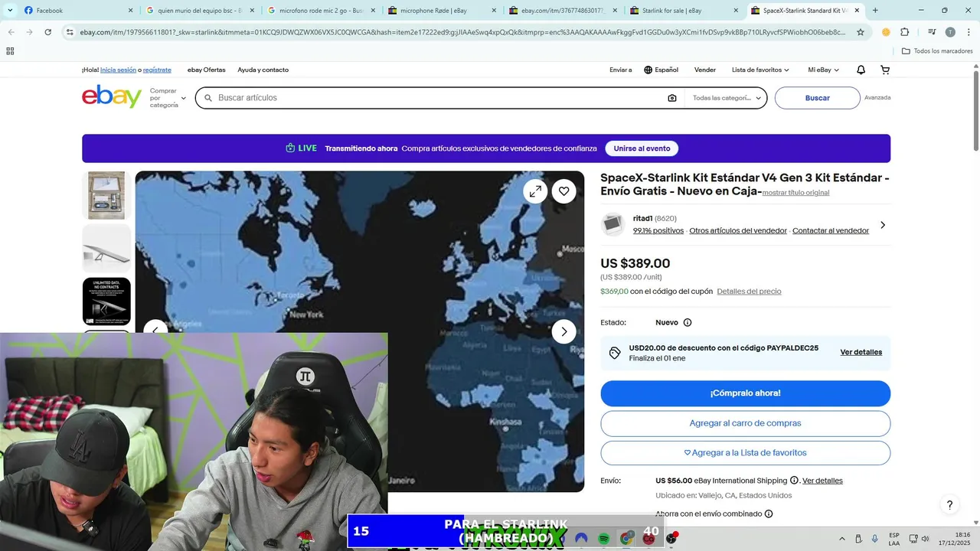
Task: Switch to microphone Røde eBay tab
Action: pos(442,11)
